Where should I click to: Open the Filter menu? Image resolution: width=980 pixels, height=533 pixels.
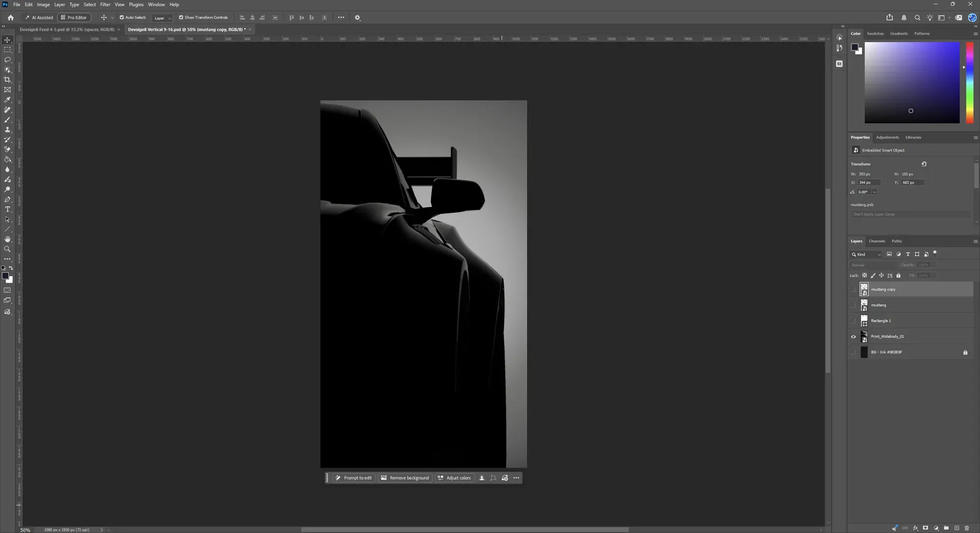tap(105, 4)
